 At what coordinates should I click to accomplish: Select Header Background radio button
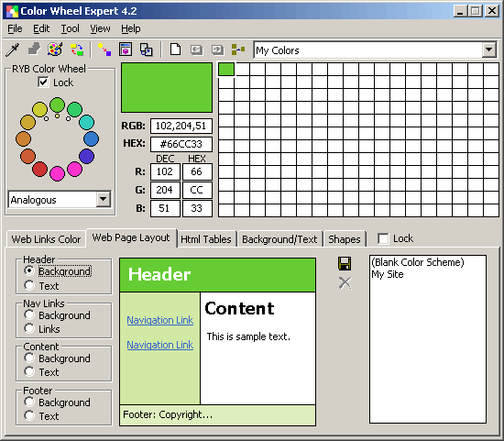(x=29, y=270)
